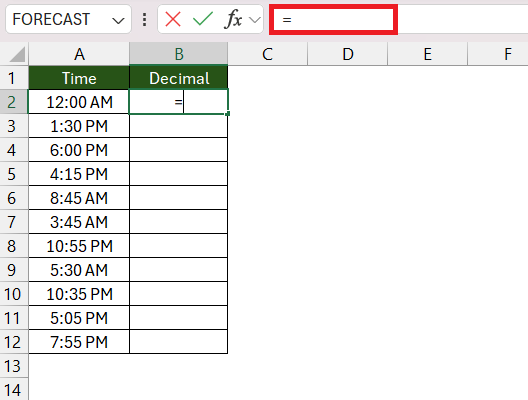Click cell containing 5:05 PM

(79, 318)
